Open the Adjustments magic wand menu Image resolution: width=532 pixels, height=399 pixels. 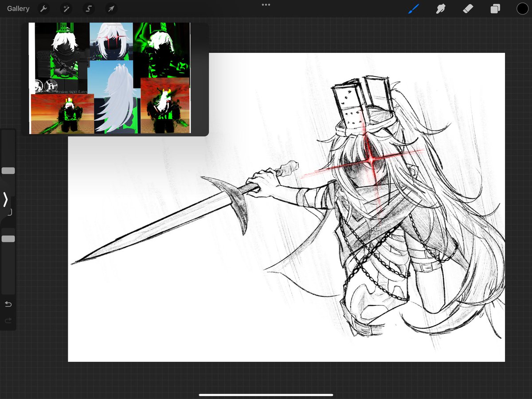66,8
